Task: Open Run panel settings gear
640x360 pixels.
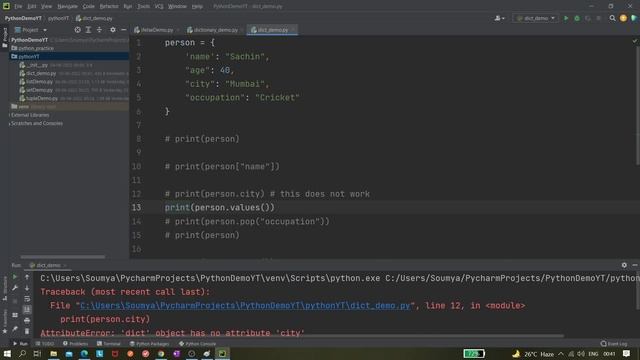Action: click(x=624, y=265)
